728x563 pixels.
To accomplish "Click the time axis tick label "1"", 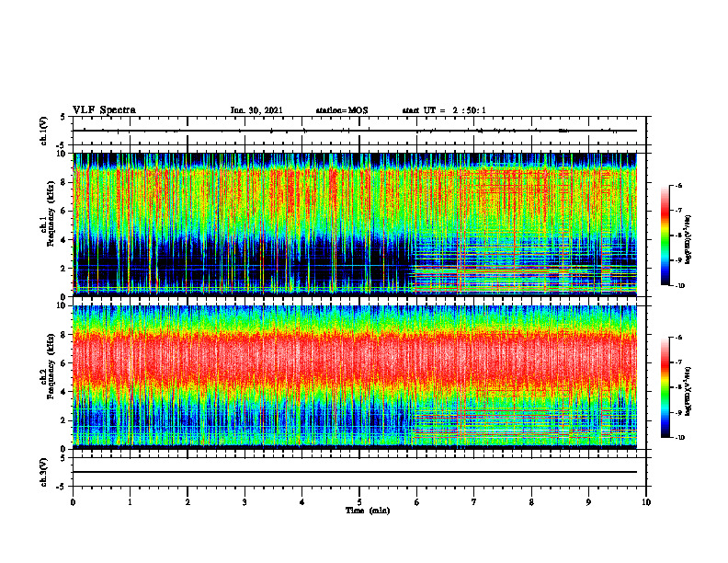I will (x=130, y=502).
